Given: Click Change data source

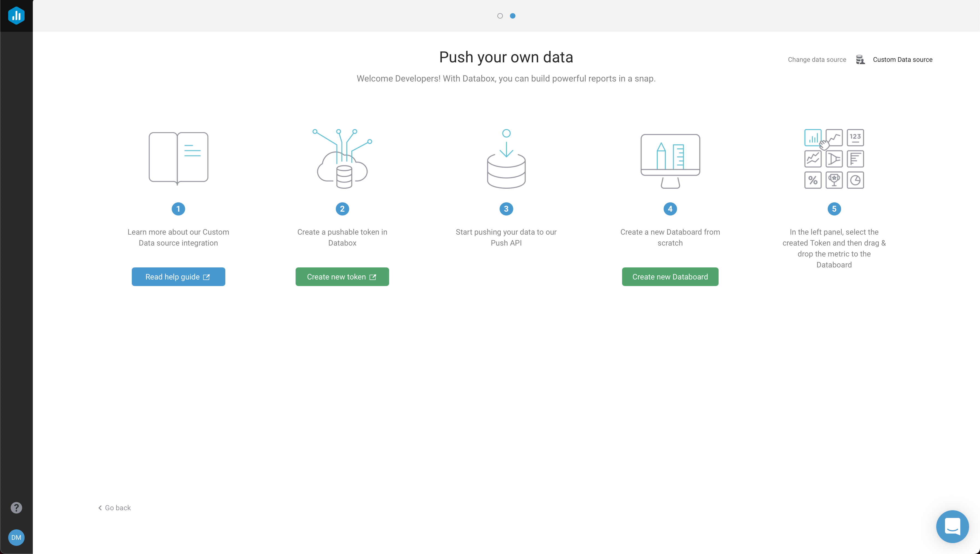Looking at the screenshot, I should click(x=817, y=60).
